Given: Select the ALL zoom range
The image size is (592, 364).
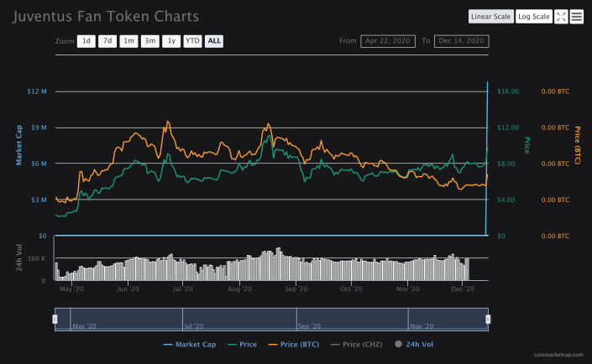Looking at the screenshot, I should pos(214,41).
